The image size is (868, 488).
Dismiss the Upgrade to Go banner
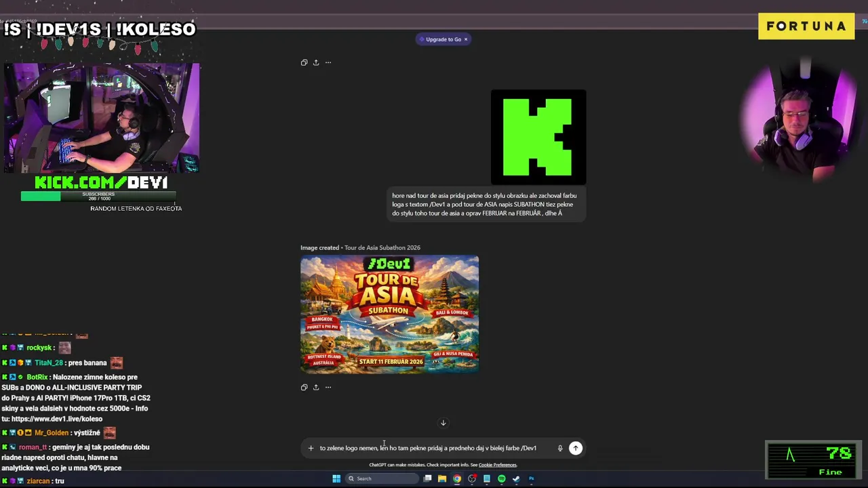(466, 39)
